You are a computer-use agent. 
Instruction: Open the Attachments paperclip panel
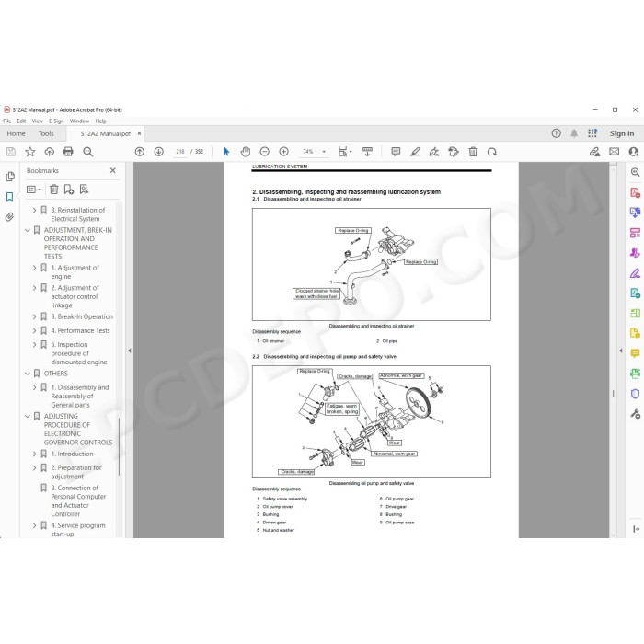(9, 217)
